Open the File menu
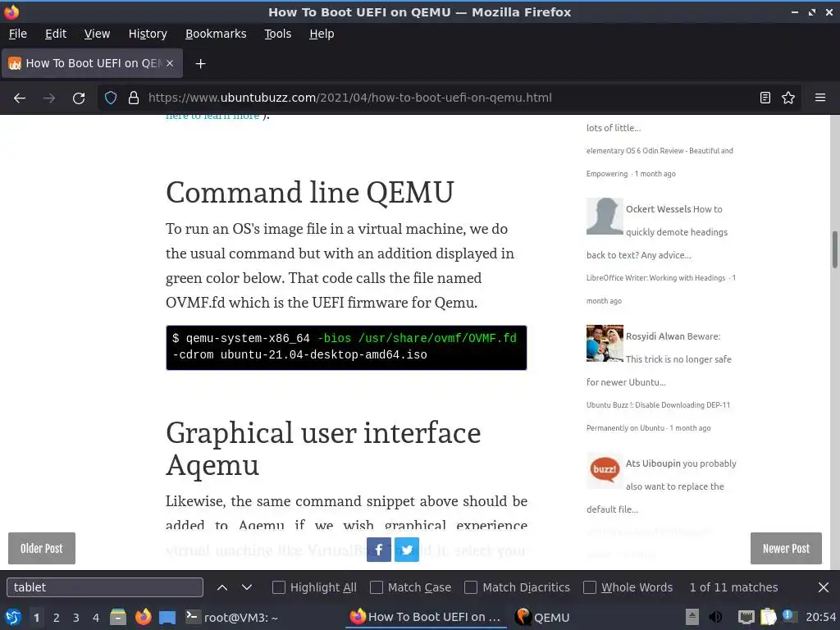Viewport: 840px width, 630px height. (18, 34)
